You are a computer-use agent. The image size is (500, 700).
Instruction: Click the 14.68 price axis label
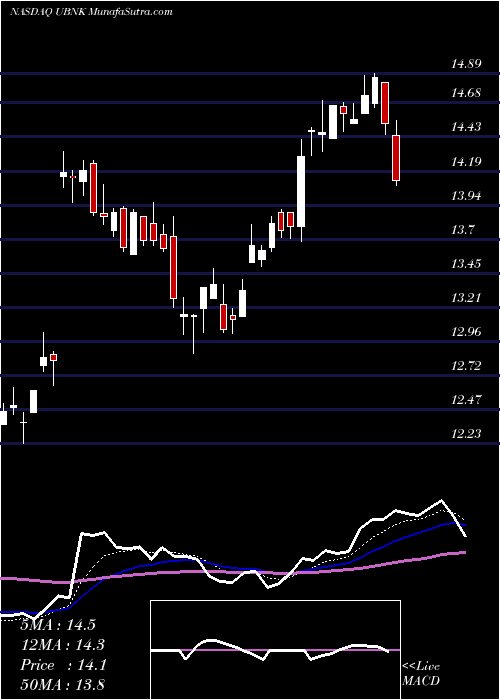click(466, 93)
